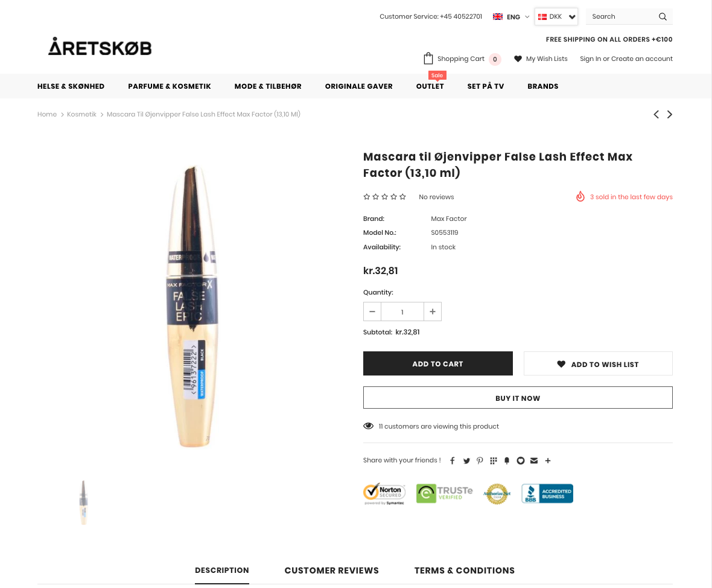Screen dimensions: 712x588
Task: Open more share options plus icon
Action: (x=548, y=461)
